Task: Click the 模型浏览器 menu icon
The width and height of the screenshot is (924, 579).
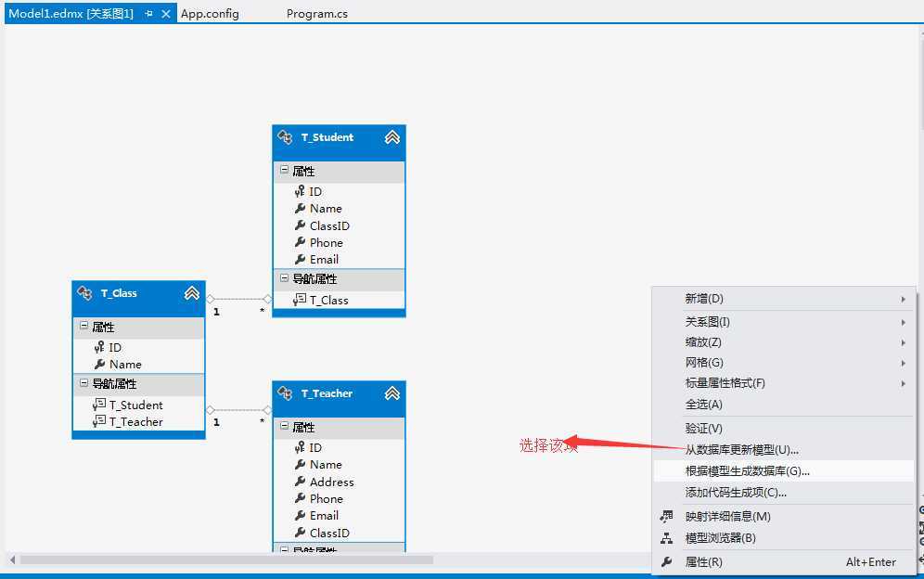Action: [x=666, y=538]
